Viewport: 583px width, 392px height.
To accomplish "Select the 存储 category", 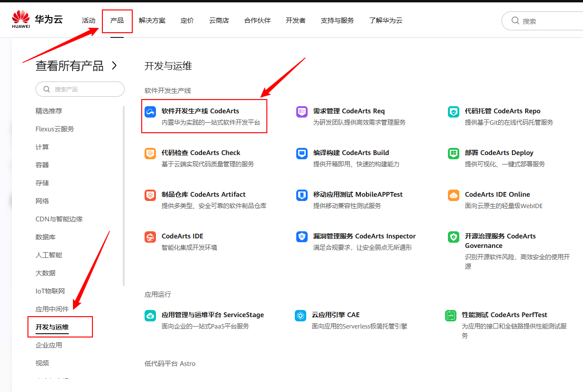I will [42, 183].
